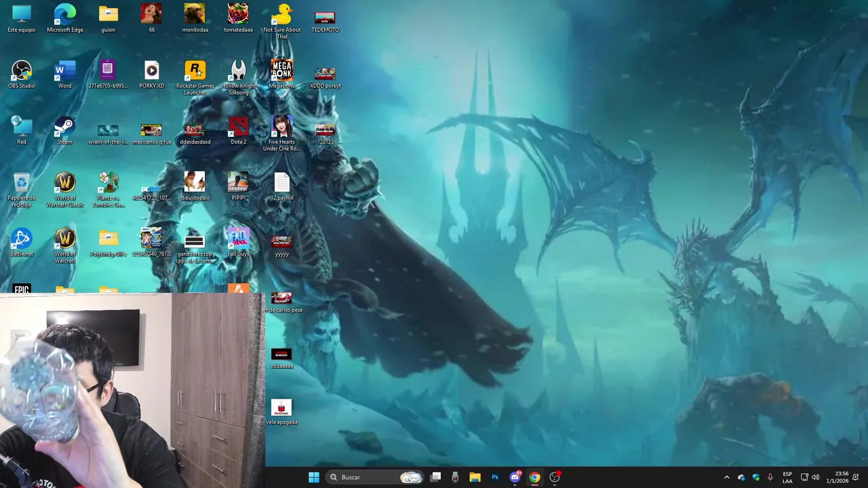
Task: Open File Explorer from the taskbar
Action: [x=475, y=477]
